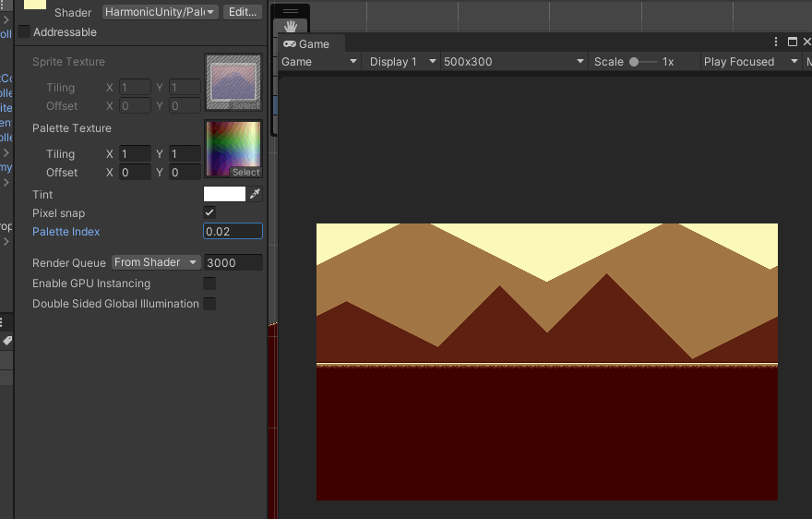Click the shader Edit... button
This screenshot has height=519, width=812.
(243, 12)
